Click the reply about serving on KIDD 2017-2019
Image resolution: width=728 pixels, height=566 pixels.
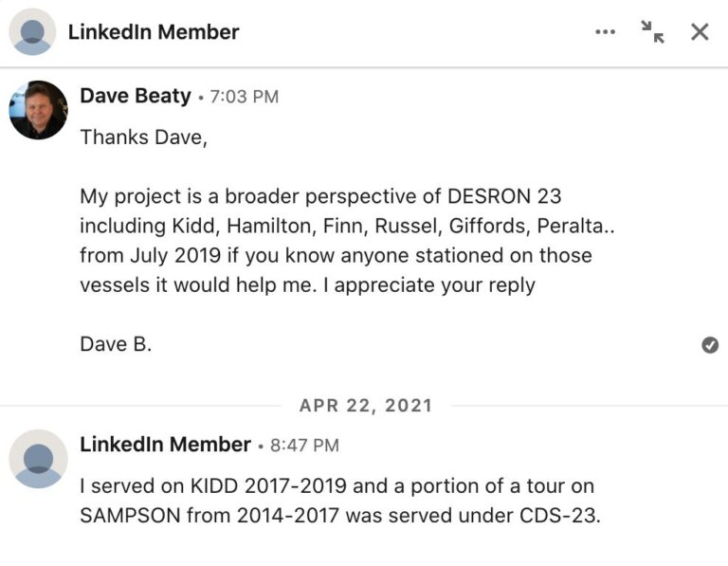point(340,501)
